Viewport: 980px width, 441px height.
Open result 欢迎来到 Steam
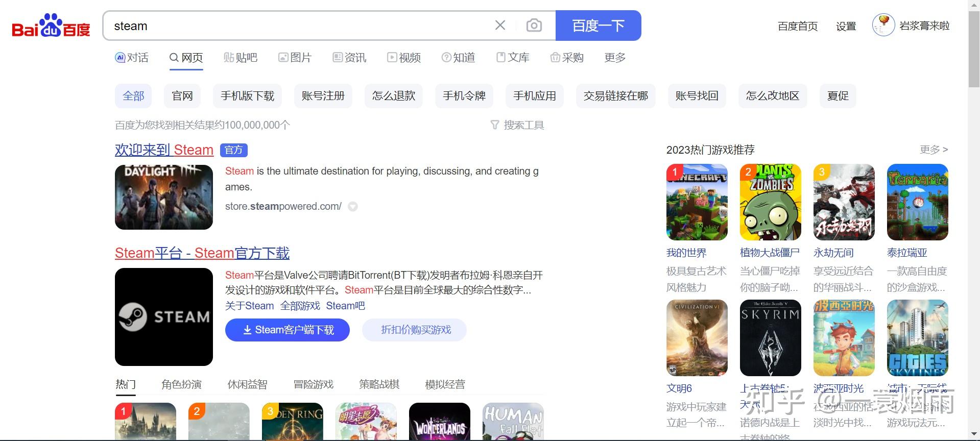pos(164,150)
